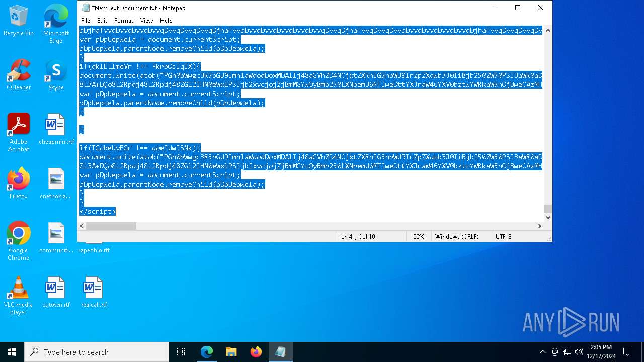The height and width of the screenshot is (362, 644).
Task: Click the Notepad title bar icon
Action: pos(86,8)
